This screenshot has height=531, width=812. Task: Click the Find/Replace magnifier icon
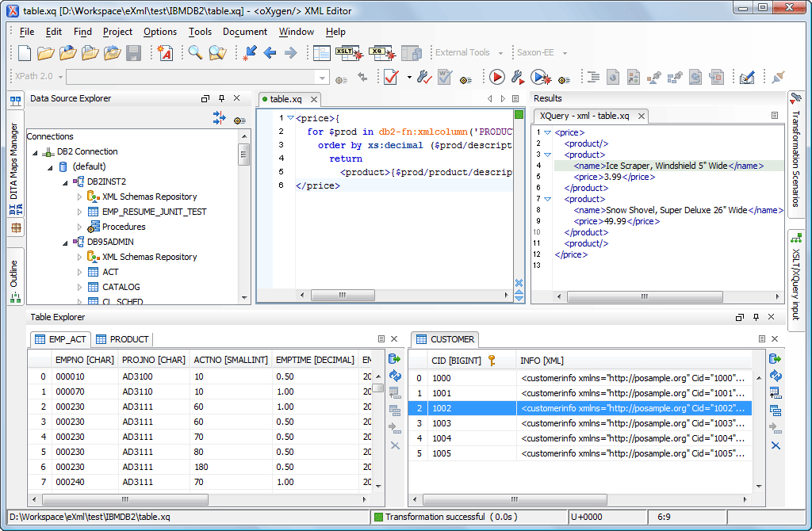coord(195,53)
